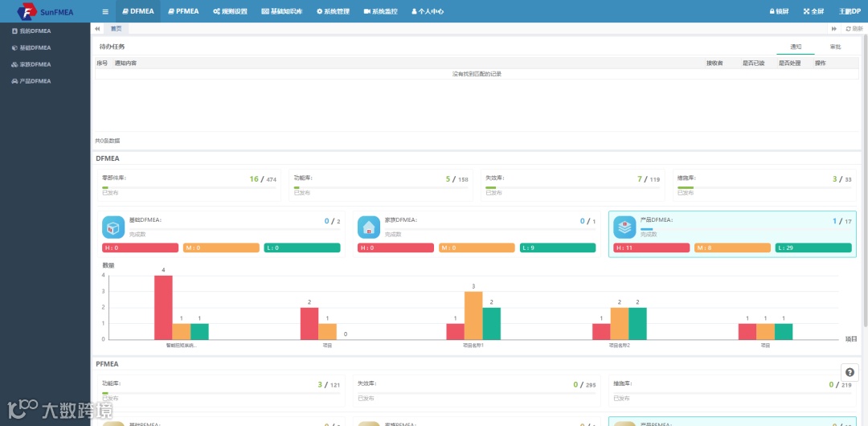
Task: Open the 系统管理 menu
Action: (x=334, y=11)
